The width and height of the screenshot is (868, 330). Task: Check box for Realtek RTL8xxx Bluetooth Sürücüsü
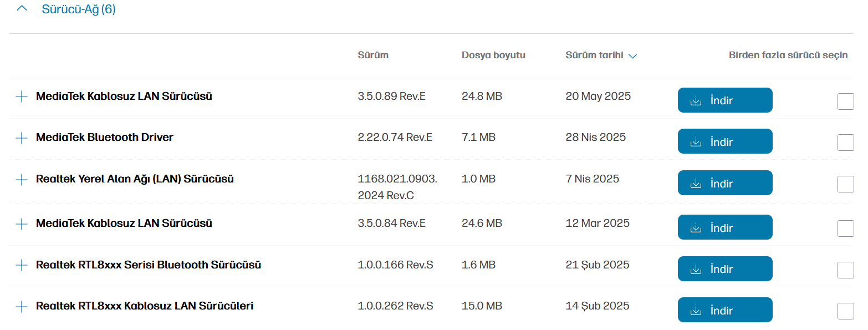point(845,270)
